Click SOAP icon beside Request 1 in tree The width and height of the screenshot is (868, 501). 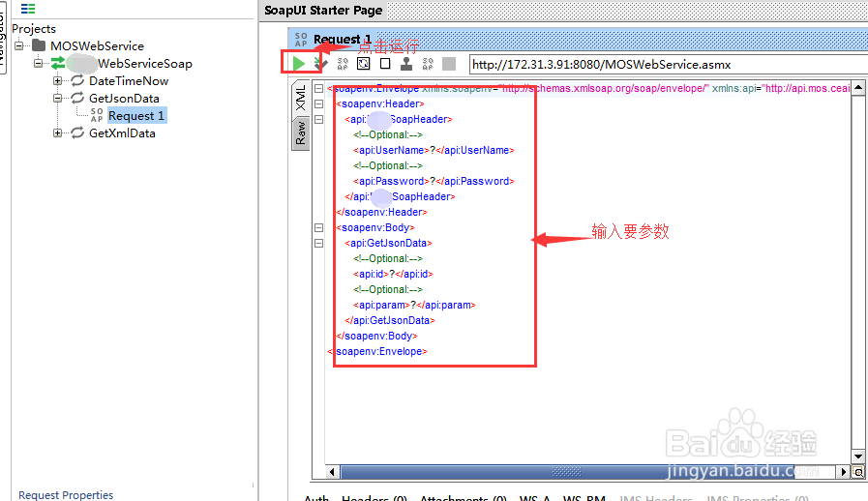coord(97,115)
